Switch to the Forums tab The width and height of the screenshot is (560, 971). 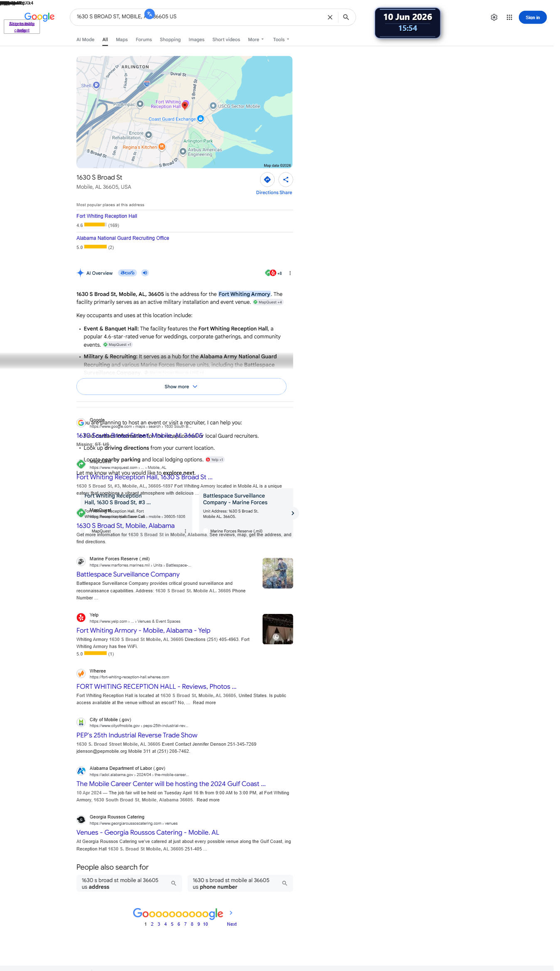pos(144,39)
